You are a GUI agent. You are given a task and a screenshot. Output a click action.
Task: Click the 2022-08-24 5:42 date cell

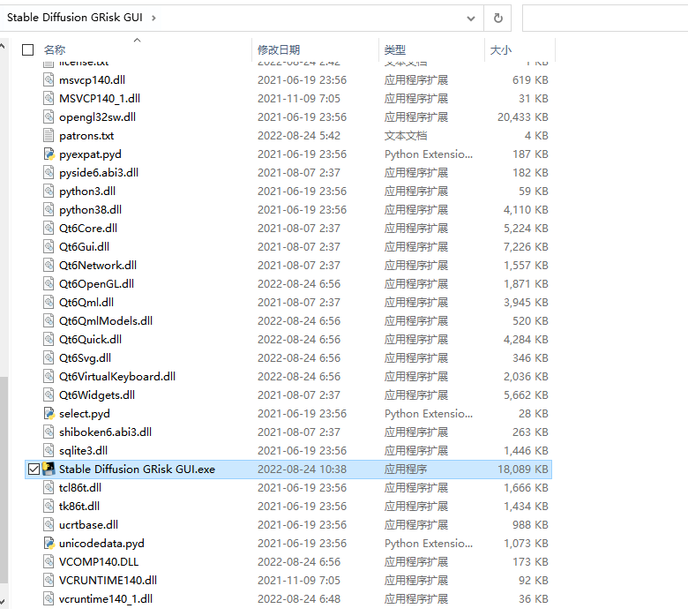pyautogui.click(x=299, y=135)
